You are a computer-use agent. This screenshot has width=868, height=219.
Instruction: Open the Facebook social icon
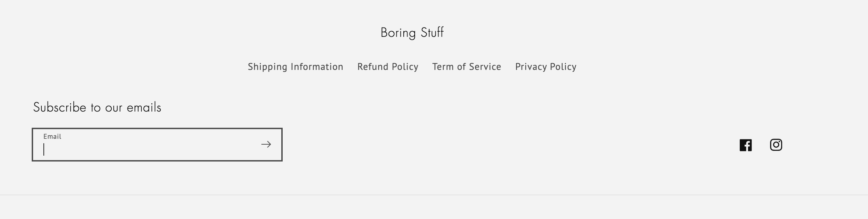tap(746, 145)
